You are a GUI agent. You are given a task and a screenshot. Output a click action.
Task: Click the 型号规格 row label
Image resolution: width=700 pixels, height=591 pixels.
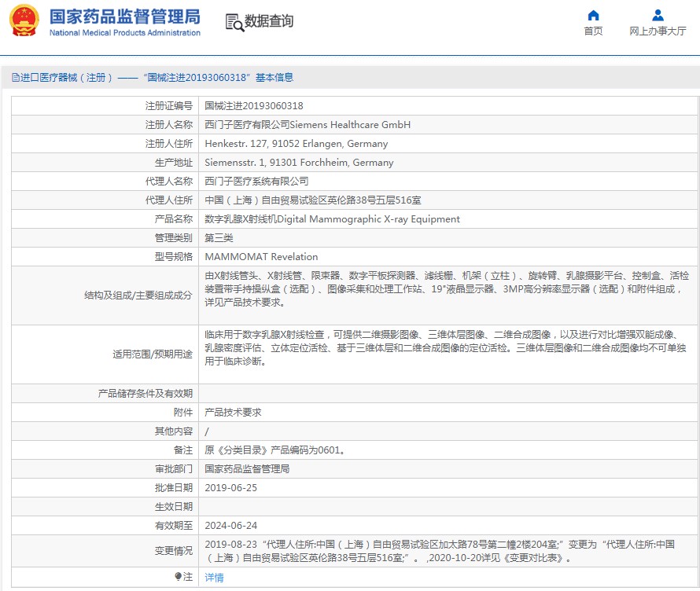pos(174,256)
